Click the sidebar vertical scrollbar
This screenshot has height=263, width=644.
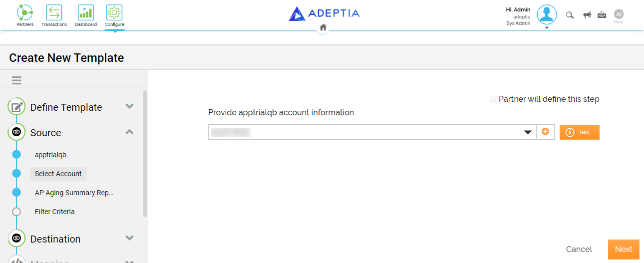(x=145, y=154)
